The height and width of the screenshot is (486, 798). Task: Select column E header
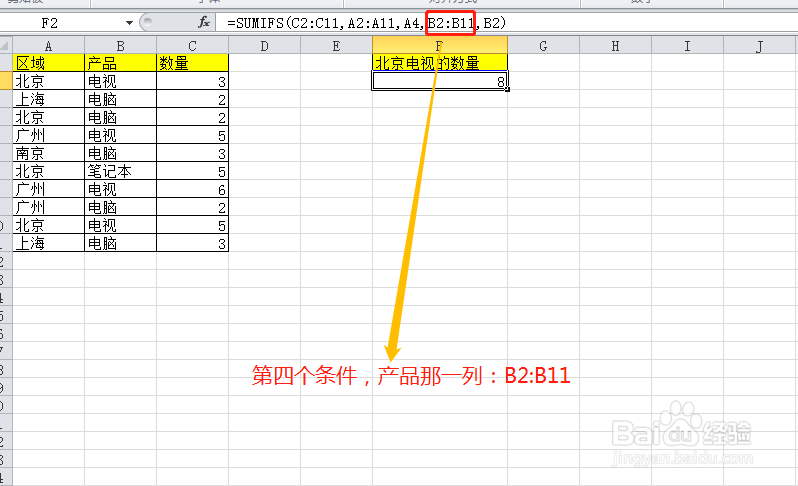336,46
